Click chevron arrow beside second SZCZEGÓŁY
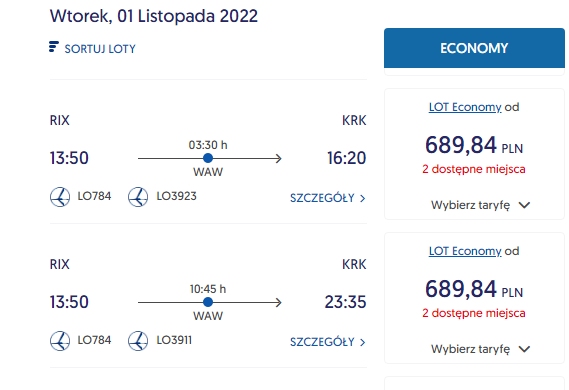The width and height of the screenshot is (569, 390). pyautogui.click(x=362, y=342)
